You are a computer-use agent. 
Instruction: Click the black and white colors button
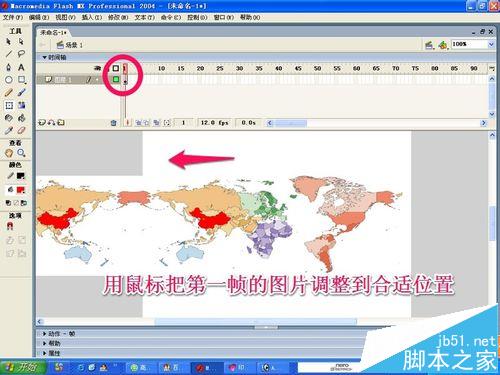pyautogui.click(x=9, y=203)
